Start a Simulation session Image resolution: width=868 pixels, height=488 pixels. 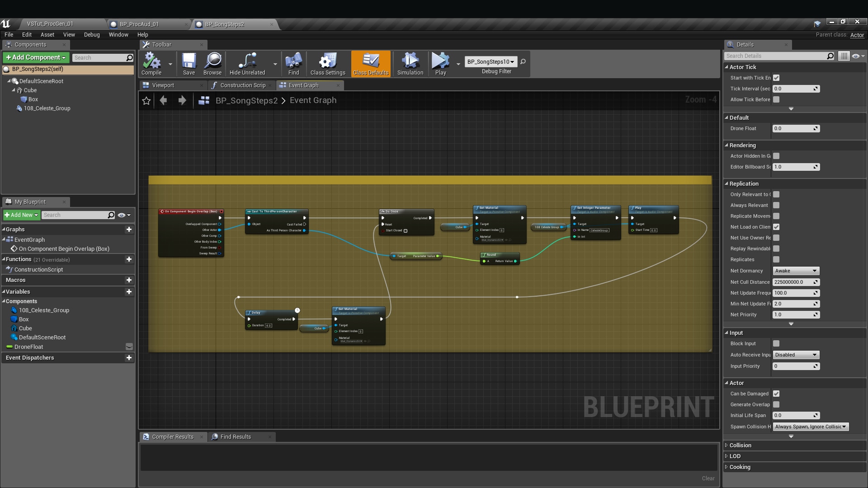tap(410, 63)
